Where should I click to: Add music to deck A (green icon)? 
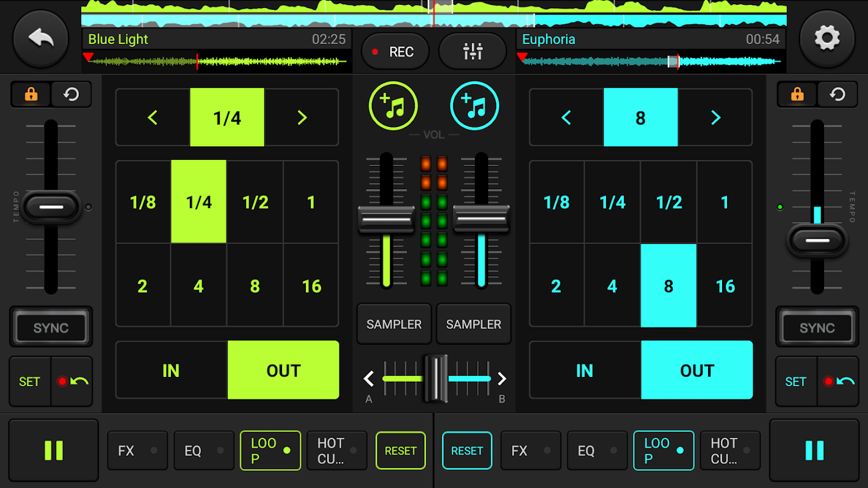[x=393, y=106]
